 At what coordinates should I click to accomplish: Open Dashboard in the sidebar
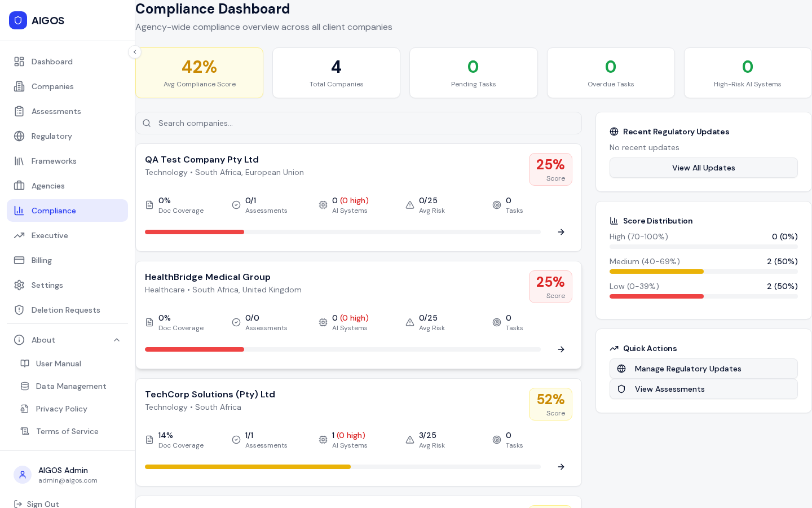click(x=67, y=62)
